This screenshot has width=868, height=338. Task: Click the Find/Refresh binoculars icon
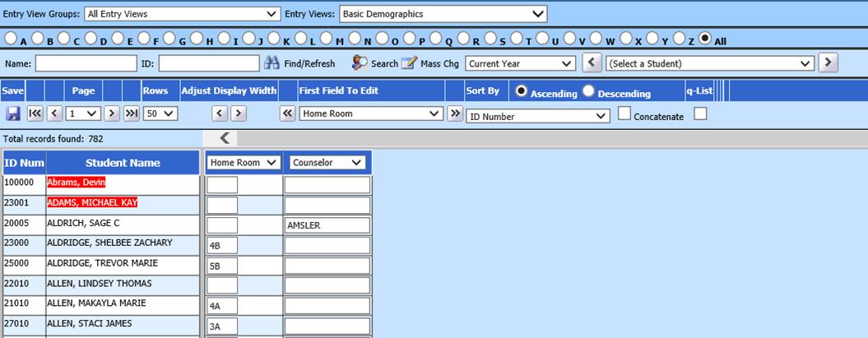tap(272, 63)
